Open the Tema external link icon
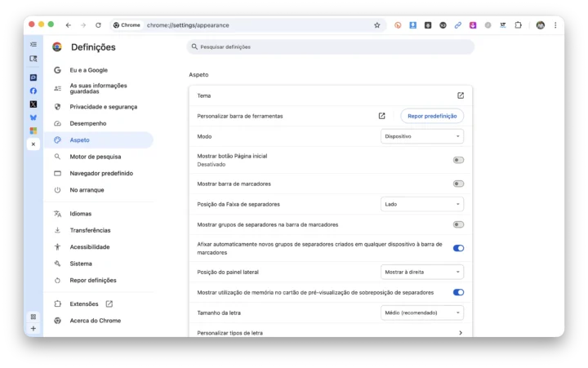This screenshot has height=368, width=588. pos(460,95)
